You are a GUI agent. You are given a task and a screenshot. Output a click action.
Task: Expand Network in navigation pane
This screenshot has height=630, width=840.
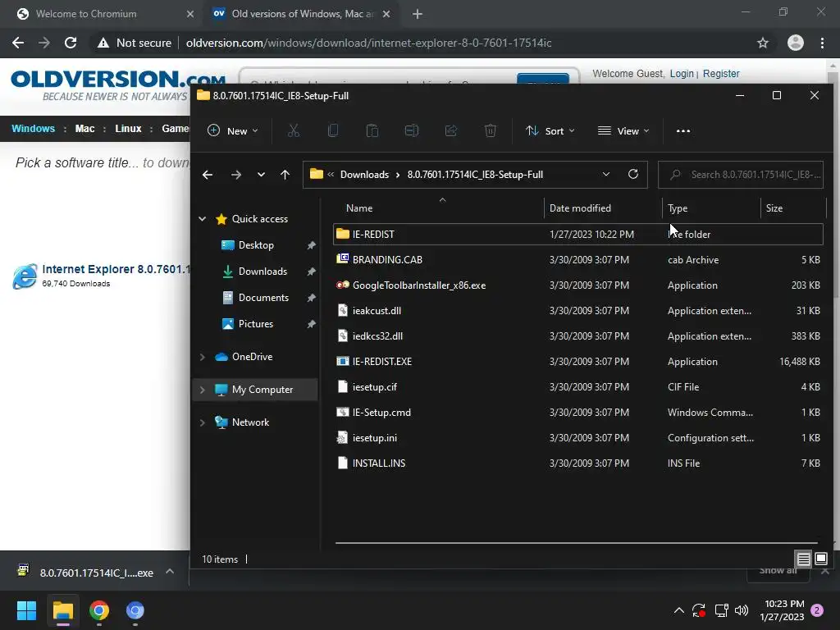[x=203, y=422]
